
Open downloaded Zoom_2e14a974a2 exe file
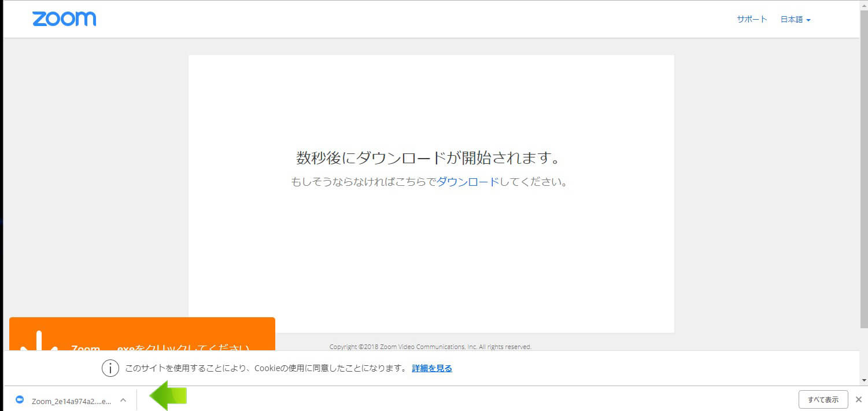[71, 401]
